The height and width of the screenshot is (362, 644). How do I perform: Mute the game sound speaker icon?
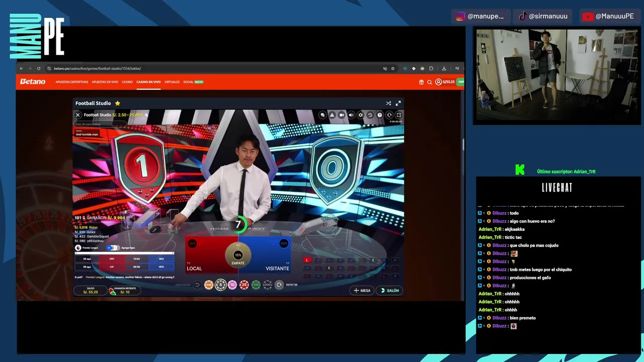pyautogui.click(x=351, y=115)
